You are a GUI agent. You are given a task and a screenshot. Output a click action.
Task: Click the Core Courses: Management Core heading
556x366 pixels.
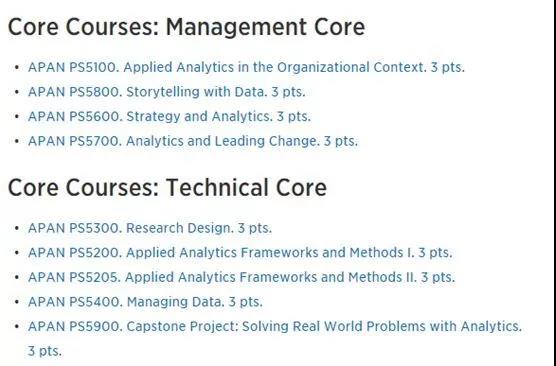tap(186, 27)
